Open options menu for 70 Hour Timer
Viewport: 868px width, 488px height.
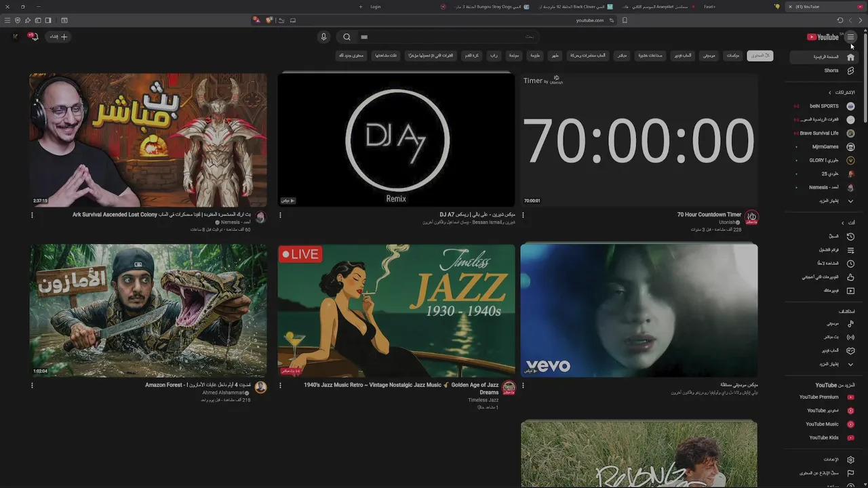pyautogui.click(x=523, y=215)
